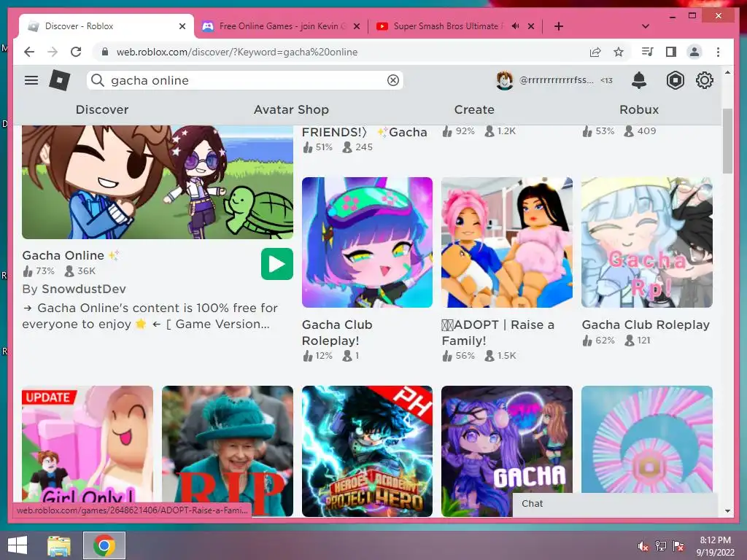Close the Discover - Roblox tab
This screenshot has height=560, width=747.
(182, 26)
